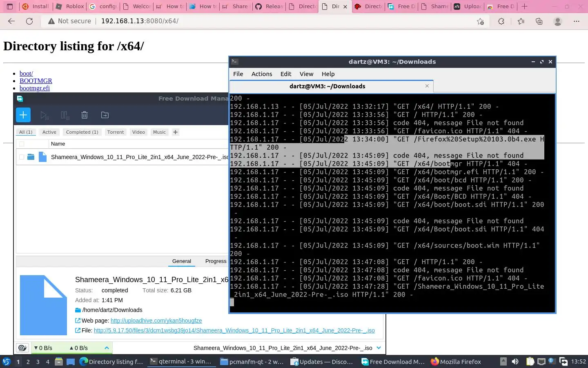This screenshot has height=368, width=588.
Task: Open the Edge profile avatar
Action: (557, 21)
